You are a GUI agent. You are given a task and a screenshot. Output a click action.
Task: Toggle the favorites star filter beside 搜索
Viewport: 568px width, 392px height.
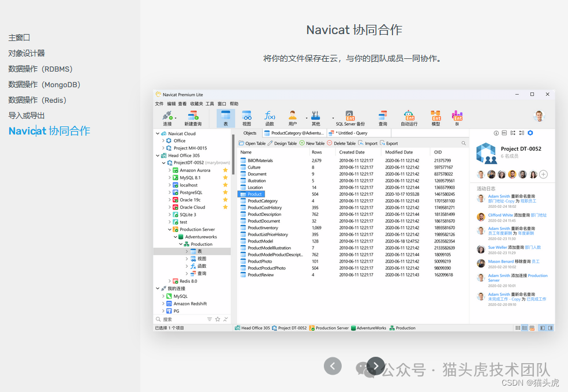point(218,319)
